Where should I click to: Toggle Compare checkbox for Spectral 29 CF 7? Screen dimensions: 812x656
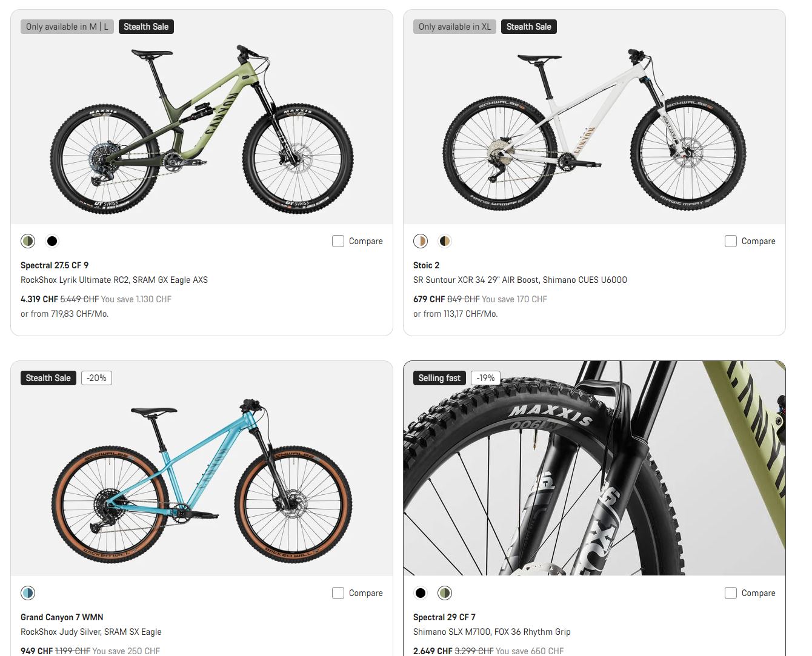731,593
